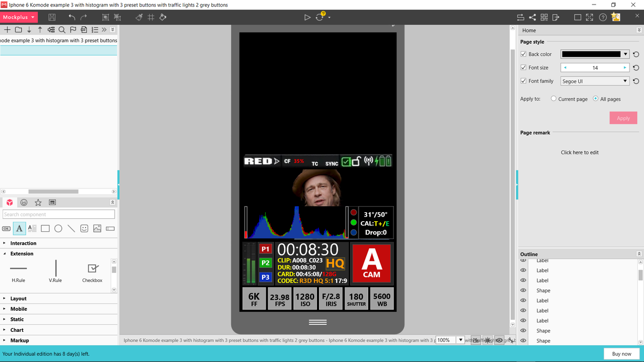Click here to edit page remark
This screenshot has width=644, height=362.
580,152
